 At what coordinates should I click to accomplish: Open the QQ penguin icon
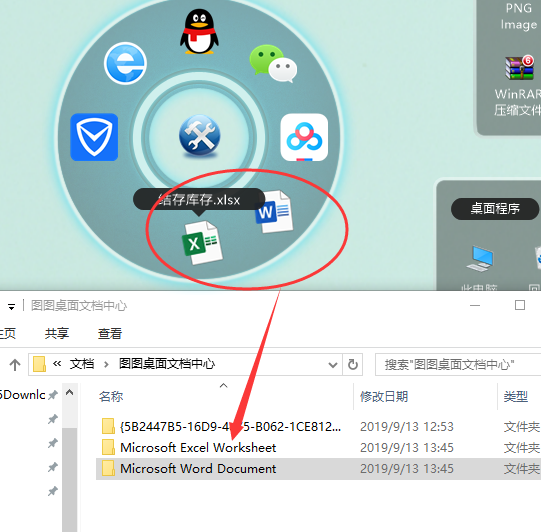[199, 32]
